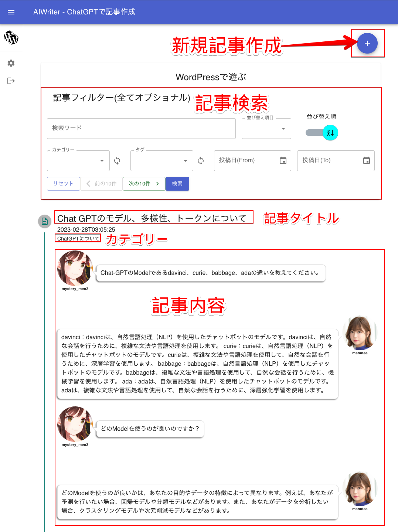
Task: Click the message asking about davinci, curie, babbage, ada
Action: point(211,273)
